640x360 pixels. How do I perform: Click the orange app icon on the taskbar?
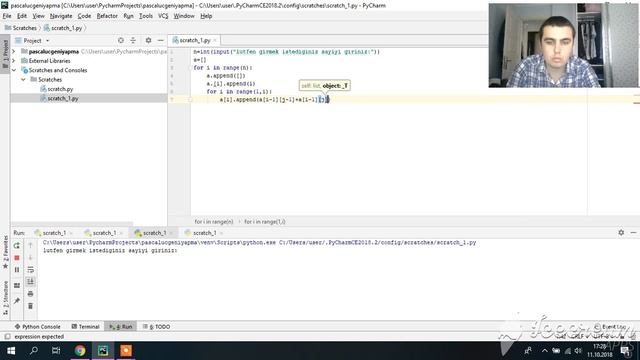coord(126,351)
